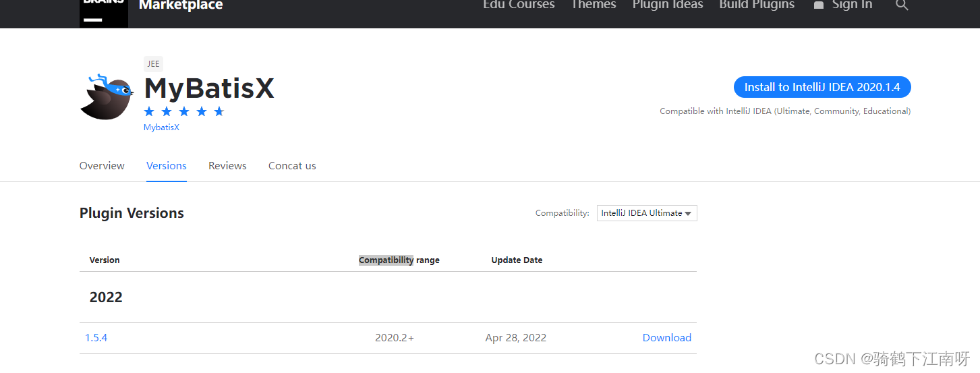
Task: Click the JetBrains logo in header
Action: pos(104,13)
